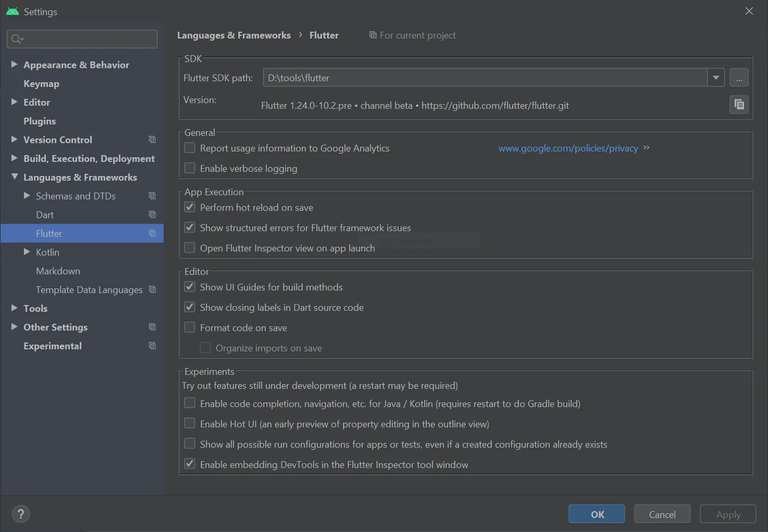Expand Other Settings node
This screenshot has width=768, height=532.
(x=15, y=327)
